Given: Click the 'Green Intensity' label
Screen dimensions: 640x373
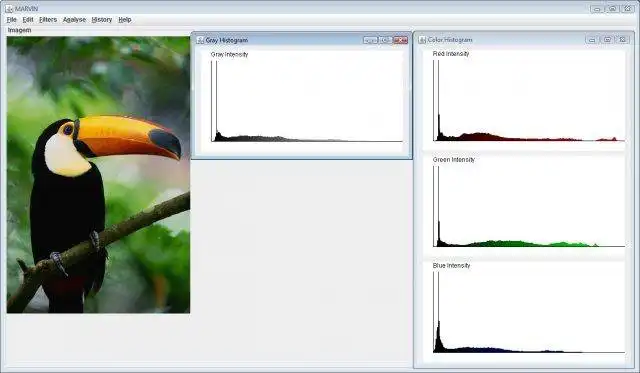Looking at the screenshot, I should pyautogui.click(x=454, y=160).
